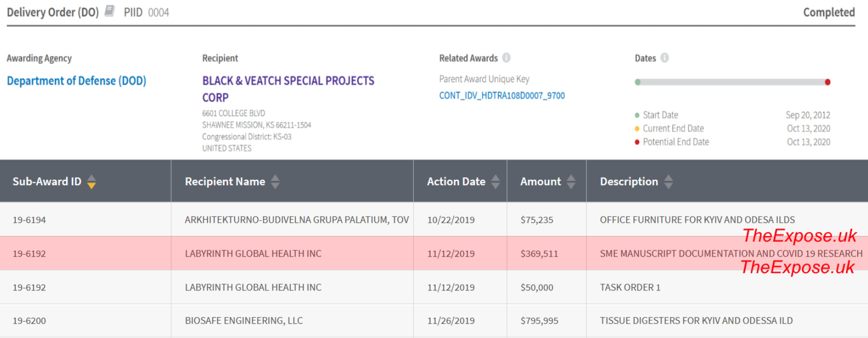Select the Arkhitekturno-Budivelna Grupa Palatium row

[x=297, y=220]
